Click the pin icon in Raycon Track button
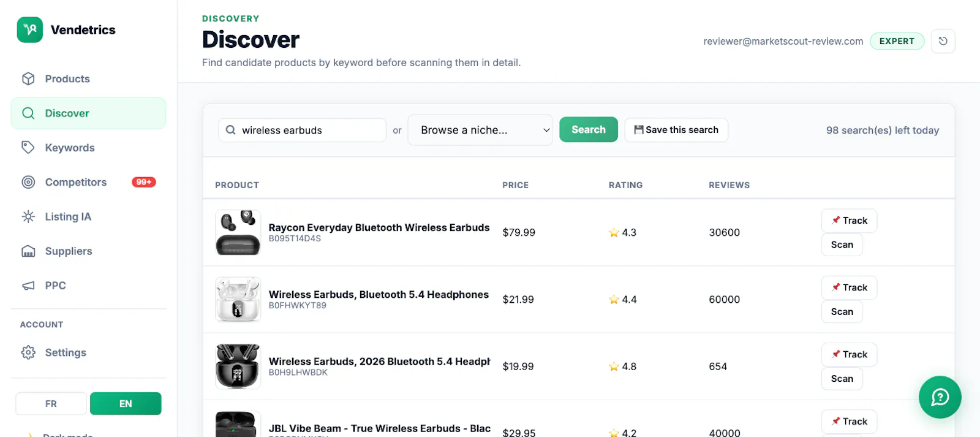Screen dimensions: 980x437 tap(835, 220)
